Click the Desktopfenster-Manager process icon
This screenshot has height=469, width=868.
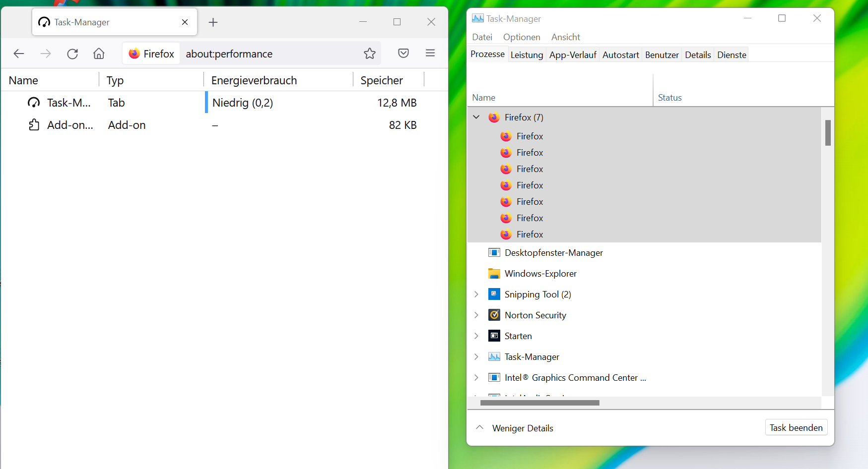(494, 253)
